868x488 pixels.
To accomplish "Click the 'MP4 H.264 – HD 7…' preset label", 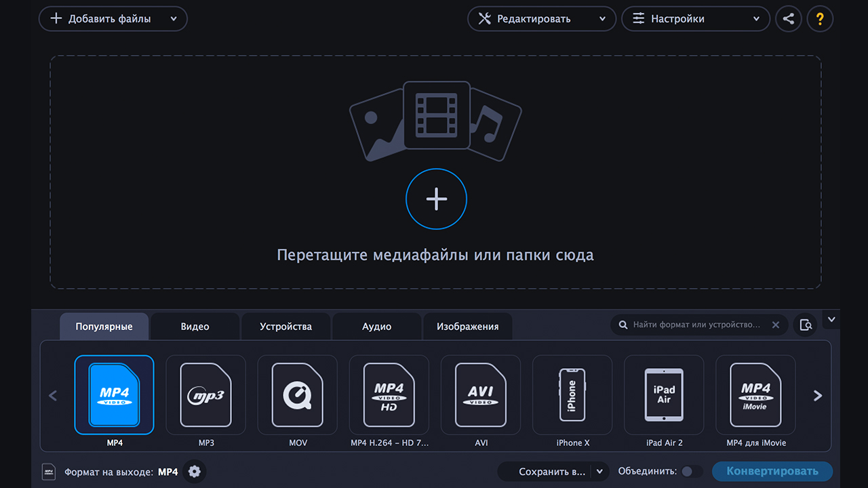I will (x=389, y=443).
